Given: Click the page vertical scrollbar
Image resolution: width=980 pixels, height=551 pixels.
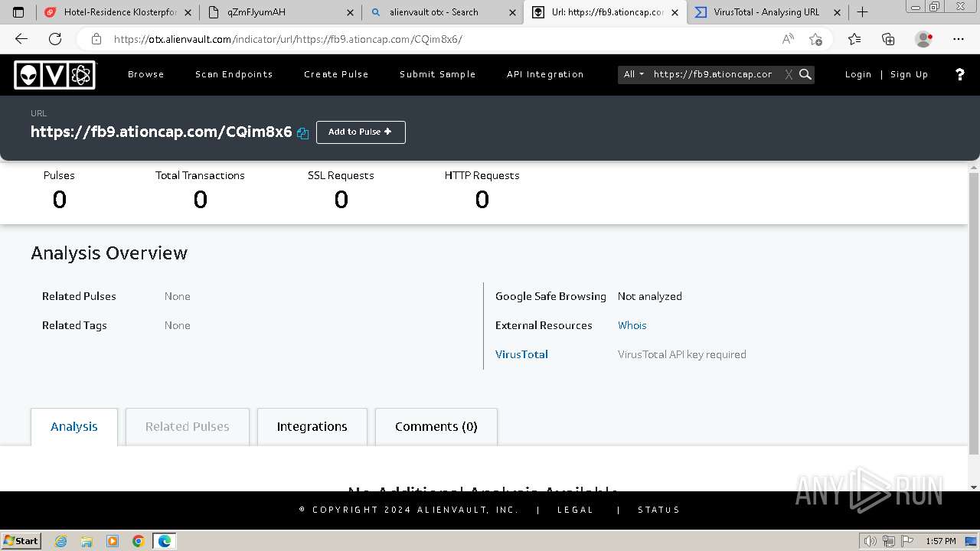Looking at the screenshot, I should [974, 314].
